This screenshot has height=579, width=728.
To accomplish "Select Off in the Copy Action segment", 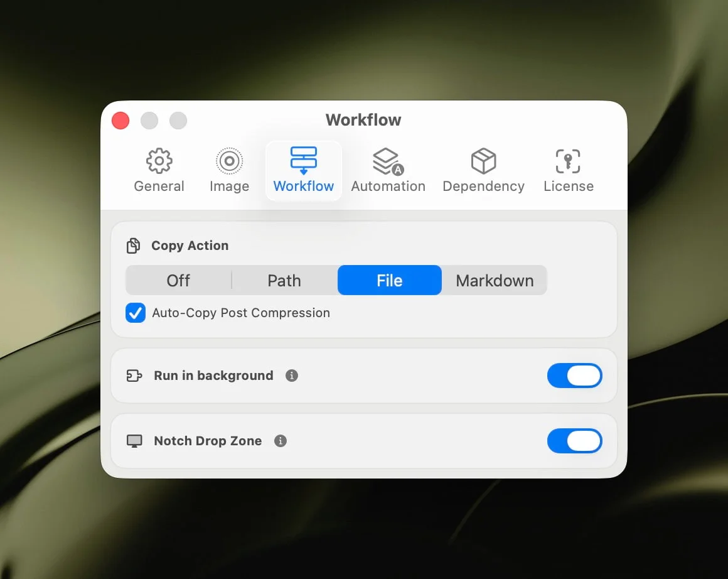I will pos(178,280).
